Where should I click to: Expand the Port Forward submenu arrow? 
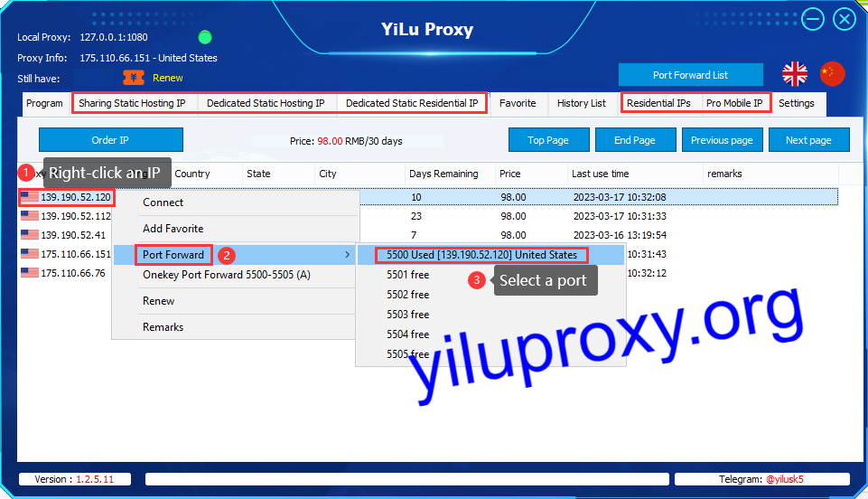pyautogui.click(x=347, y=255)
